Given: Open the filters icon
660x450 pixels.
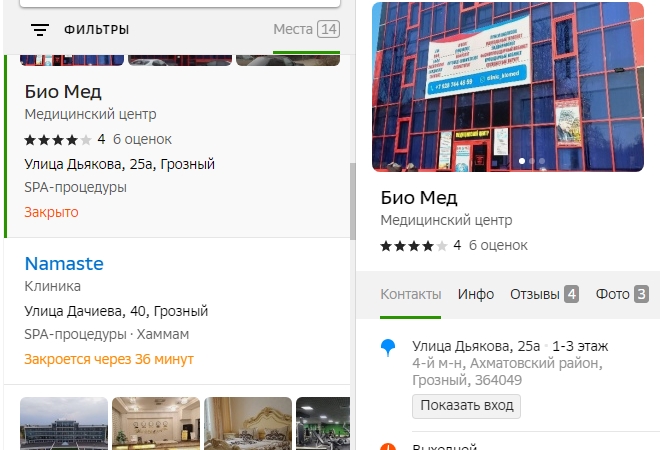Looking at the screenshot, I should [x=40, y=29].
